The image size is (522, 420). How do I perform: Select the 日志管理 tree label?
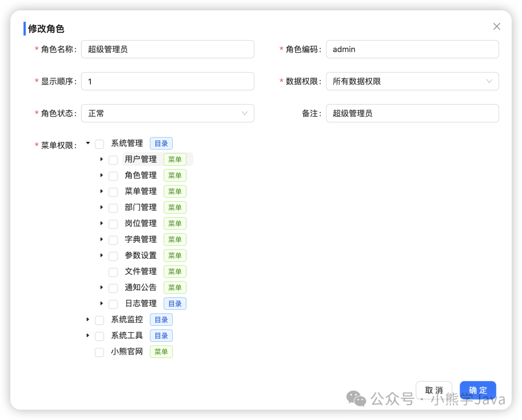click(x=141, y=303)
